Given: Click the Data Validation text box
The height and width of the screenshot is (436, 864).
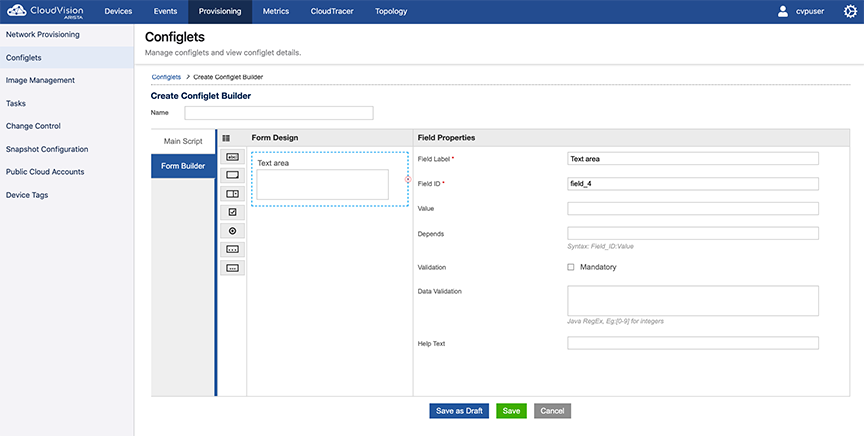Looking at the screenshot, I should (x=693, y=300).
